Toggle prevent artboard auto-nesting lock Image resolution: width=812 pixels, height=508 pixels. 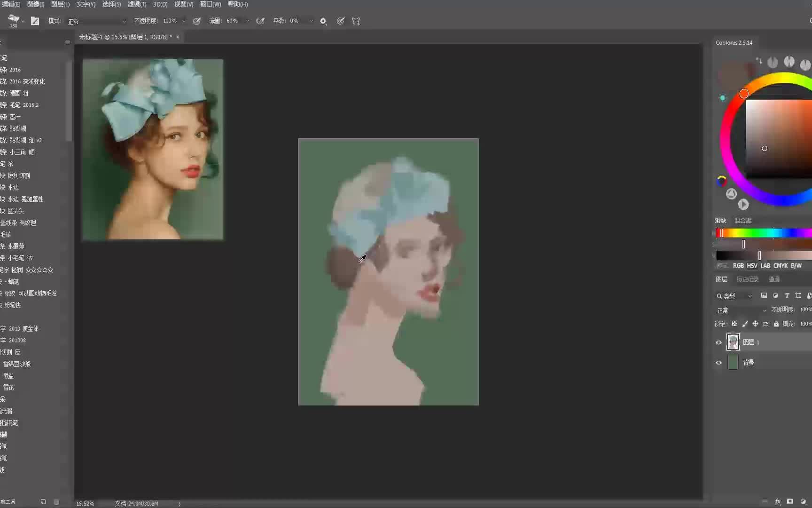point(766,324)
